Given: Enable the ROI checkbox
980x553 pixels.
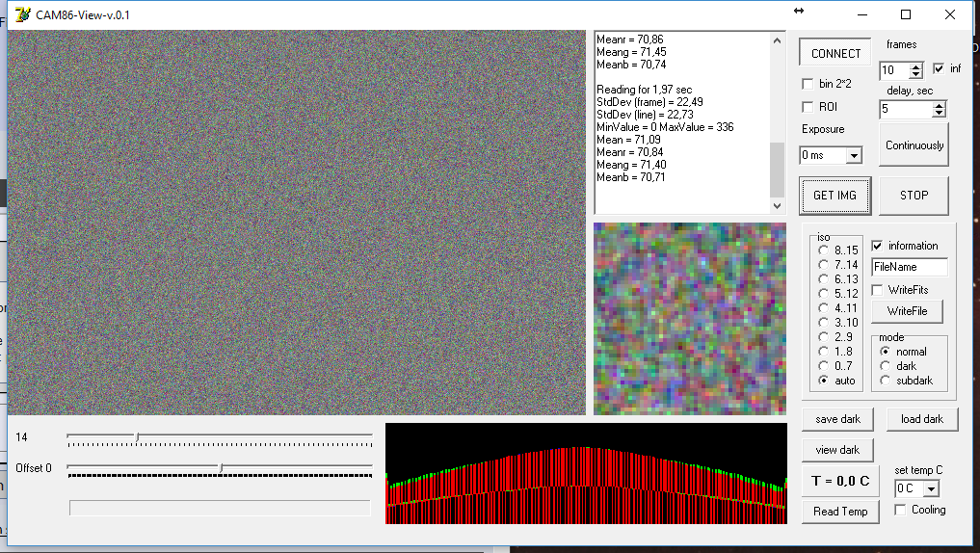Looking at the screenshot, I should [x=808, y=107].
